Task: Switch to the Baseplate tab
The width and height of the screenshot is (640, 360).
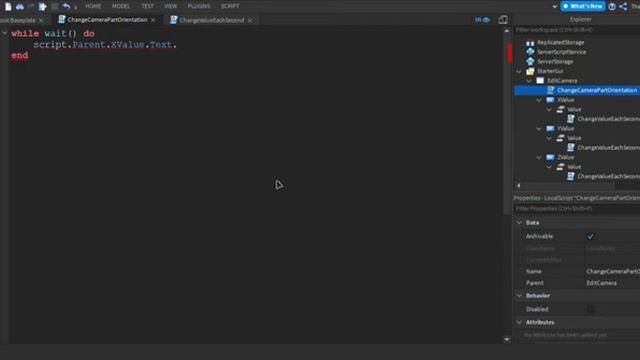Action: click(20, 20)
